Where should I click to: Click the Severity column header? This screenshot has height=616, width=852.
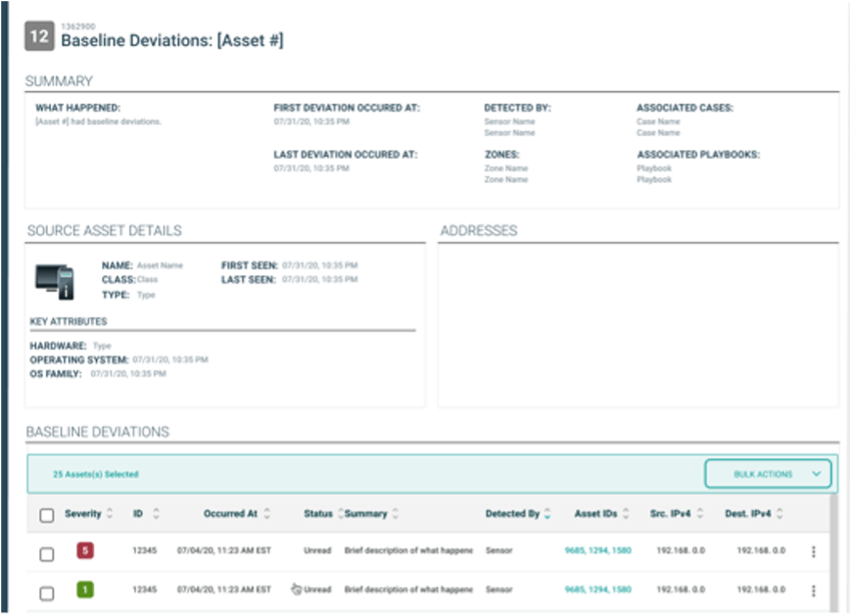82,513
